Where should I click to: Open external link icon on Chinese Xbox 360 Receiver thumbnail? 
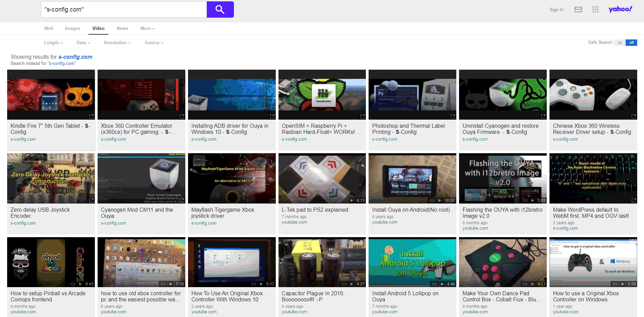click(x=634, y=117)
